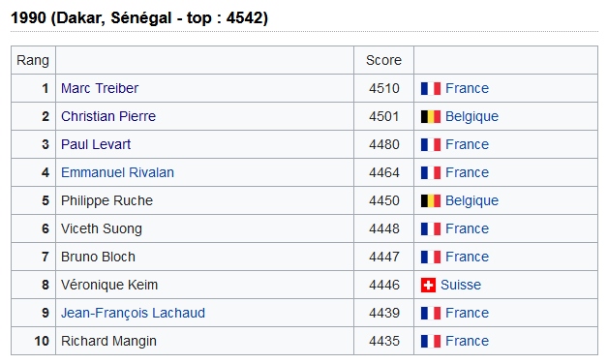608x364 pixels.
Task: Follow the Paul Levart link
Action: click(x=96, y=144)
